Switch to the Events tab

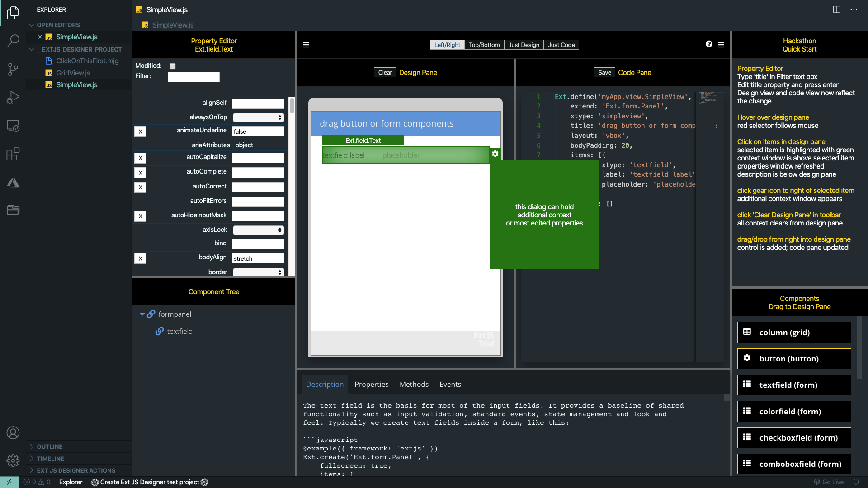click(450, 384)
